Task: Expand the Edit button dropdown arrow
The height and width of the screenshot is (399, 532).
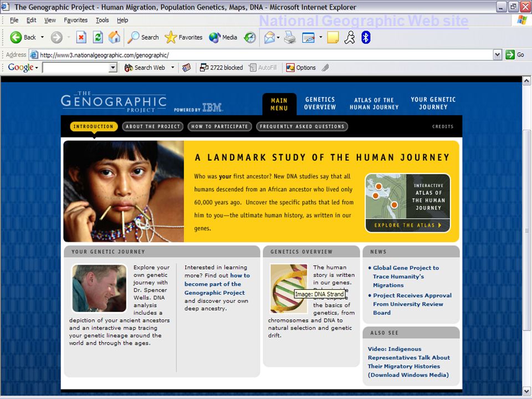Action: point(321,37)
